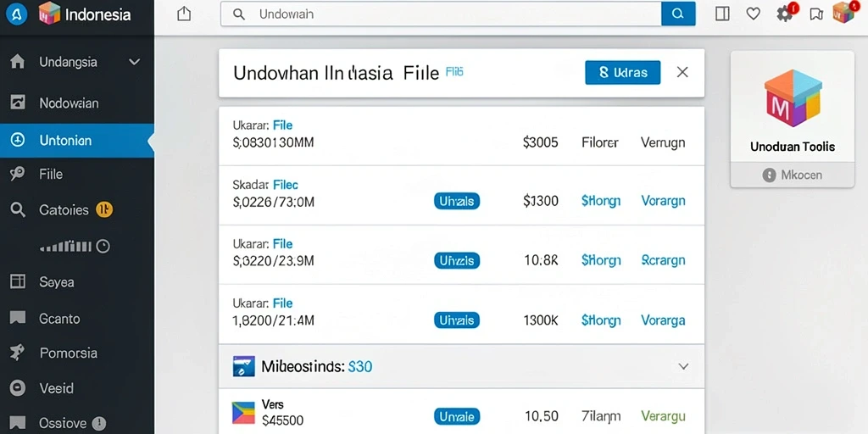Click Uhzals button in $1300 row
The height and width of the screenshot is (434, 868).
pos(457,202)
